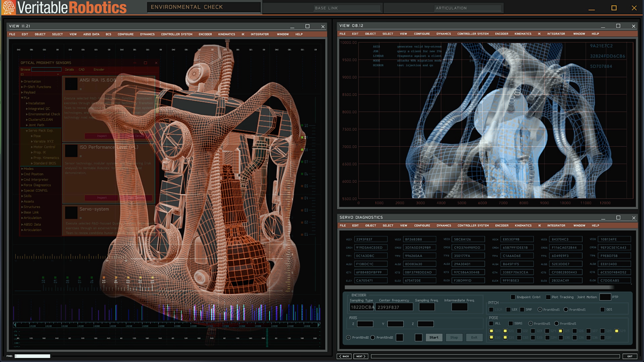Maximize the Optical Proximity Sensors panel

pos(145,63)
